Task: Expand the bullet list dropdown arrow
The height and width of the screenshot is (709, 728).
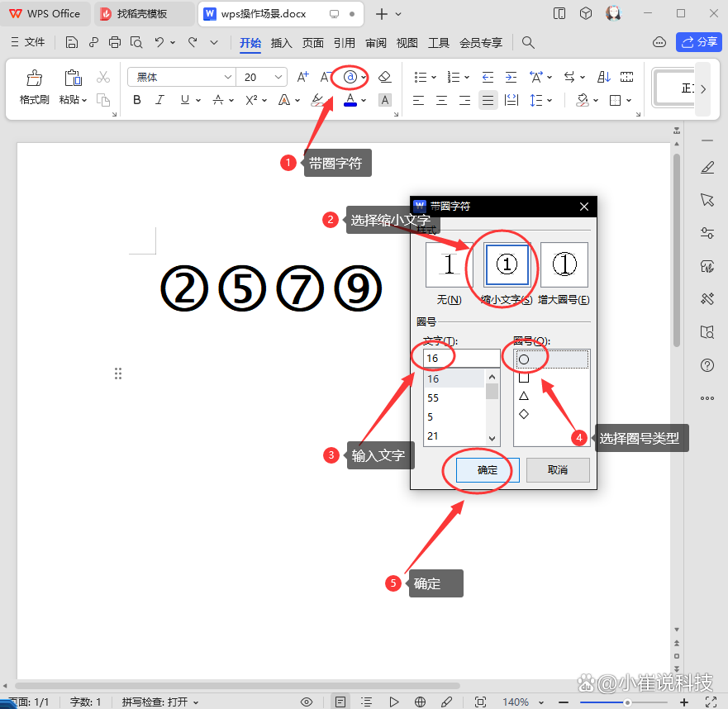Action: pyautogui.click(x=434, y=77)
